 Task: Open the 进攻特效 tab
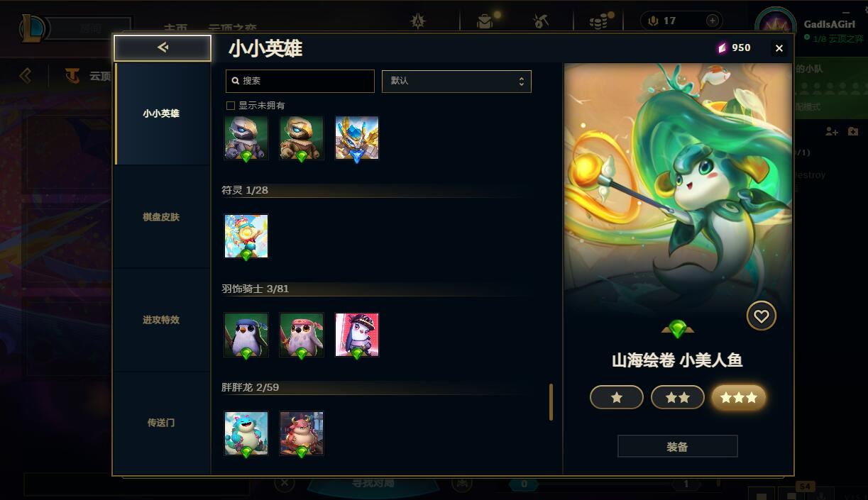(x=162, y=320)
